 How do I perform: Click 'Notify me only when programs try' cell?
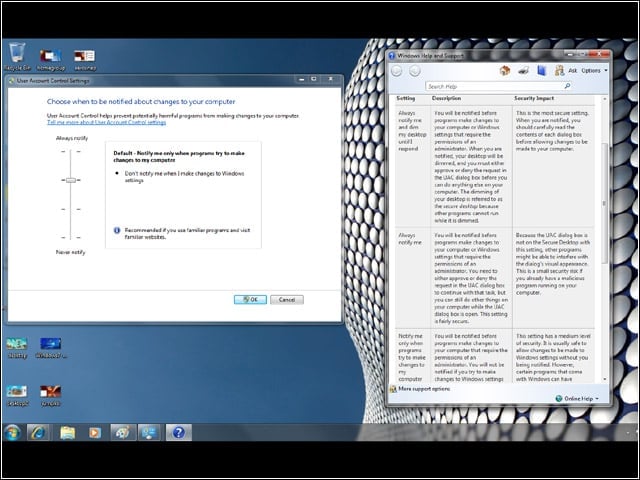412,358
